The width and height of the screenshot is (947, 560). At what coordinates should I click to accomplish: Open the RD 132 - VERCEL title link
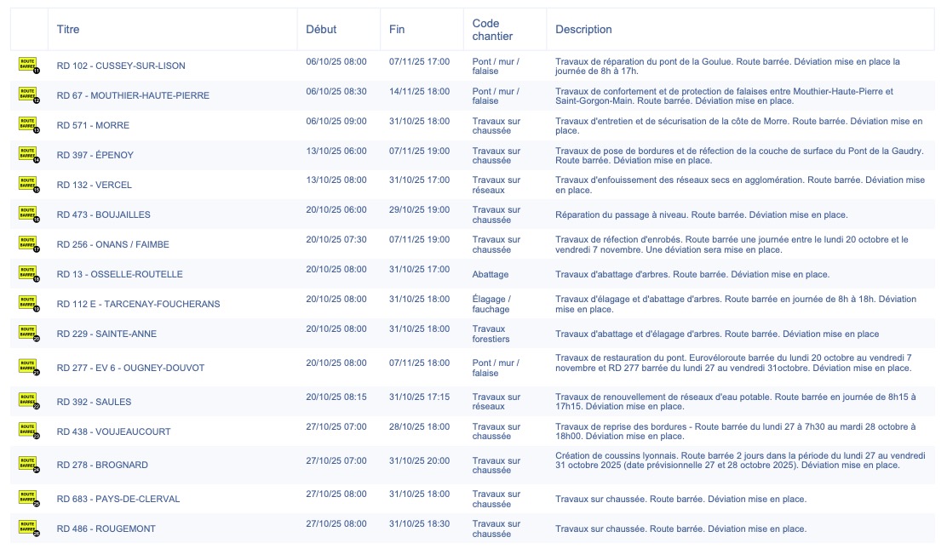95,185
